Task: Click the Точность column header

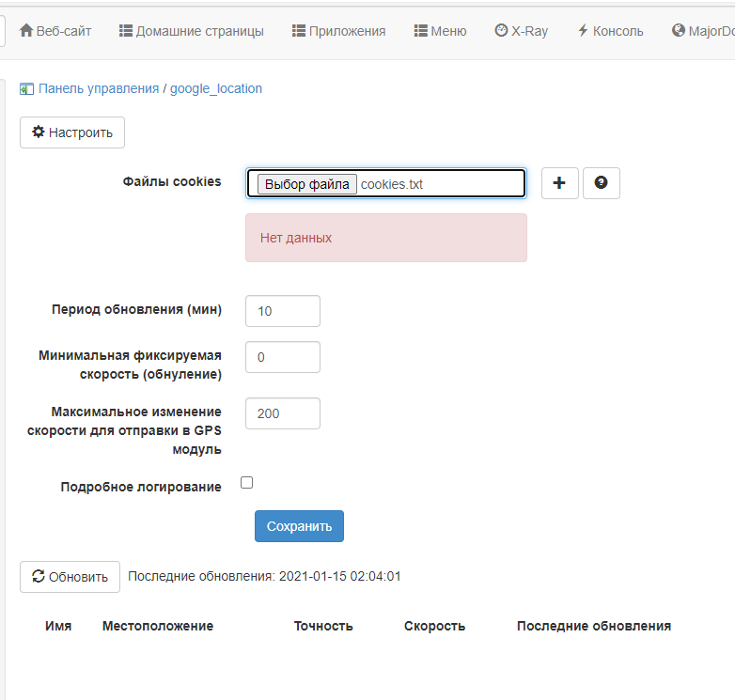Action: pyautogui.click(x=323, y=626)
